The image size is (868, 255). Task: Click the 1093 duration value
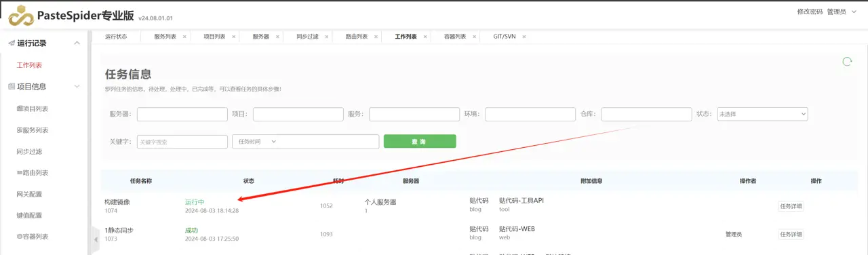326,235
